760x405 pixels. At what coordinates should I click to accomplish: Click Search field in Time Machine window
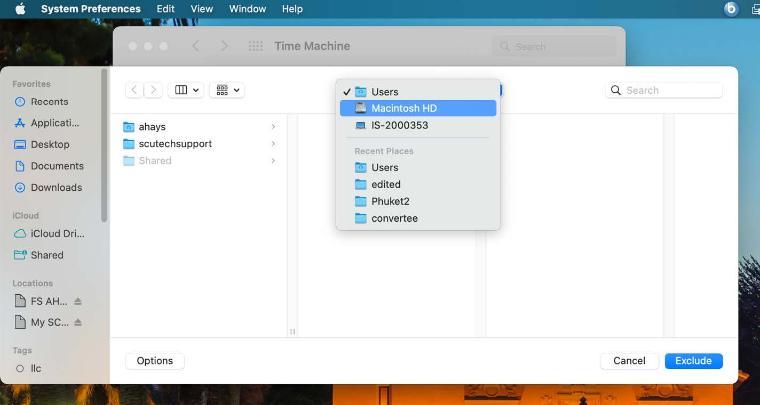(x=554, y=47)
